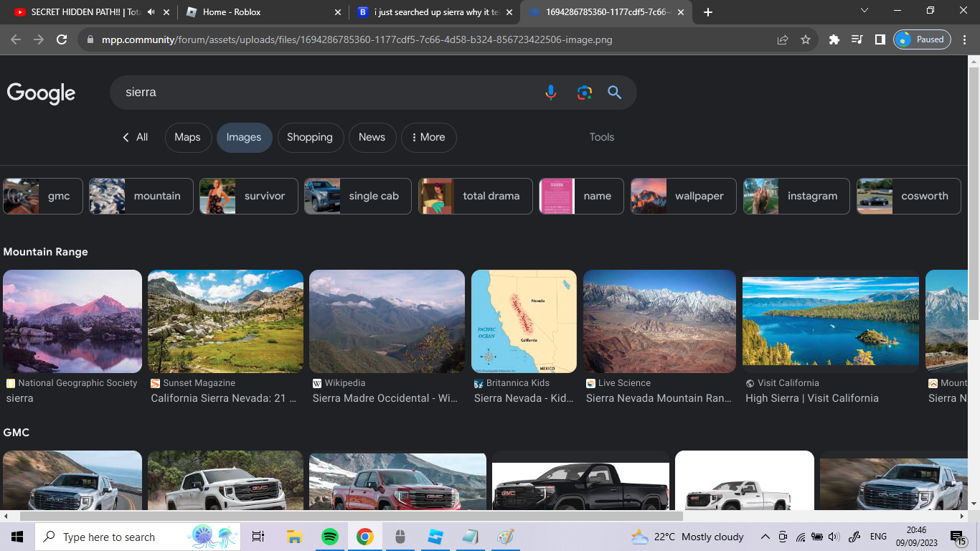The width and height of the screenshot is (980, 551).
Task: Click the 'High Sierra | Visit California' title
Action: (811, 398)
